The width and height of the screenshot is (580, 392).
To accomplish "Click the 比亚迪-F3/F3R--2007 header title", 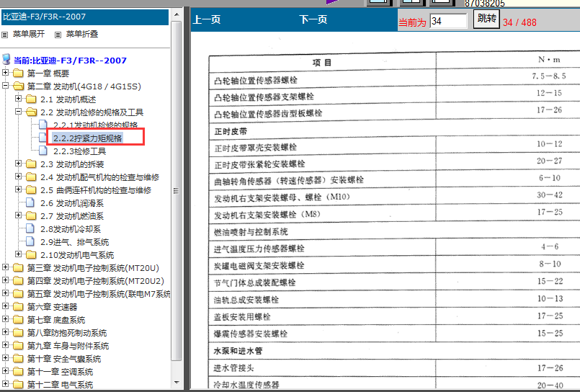I will 44,17.
